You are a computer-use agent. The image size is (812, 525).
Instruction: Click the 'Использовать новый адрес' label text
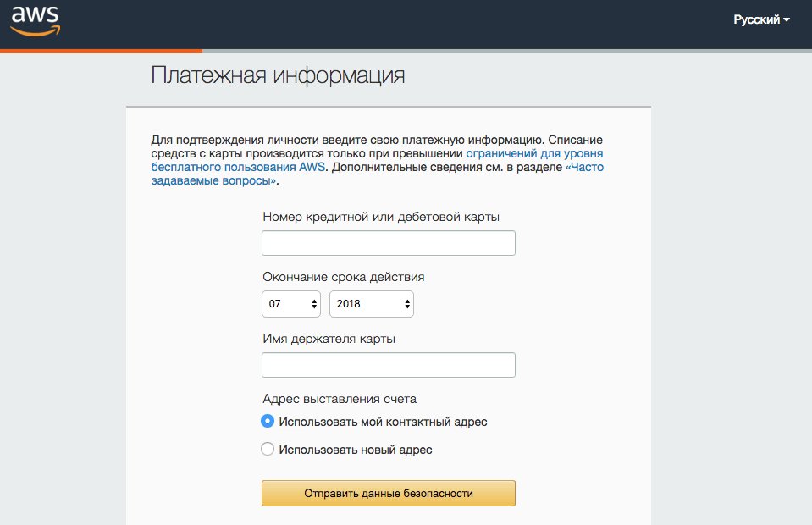[356, 450]
